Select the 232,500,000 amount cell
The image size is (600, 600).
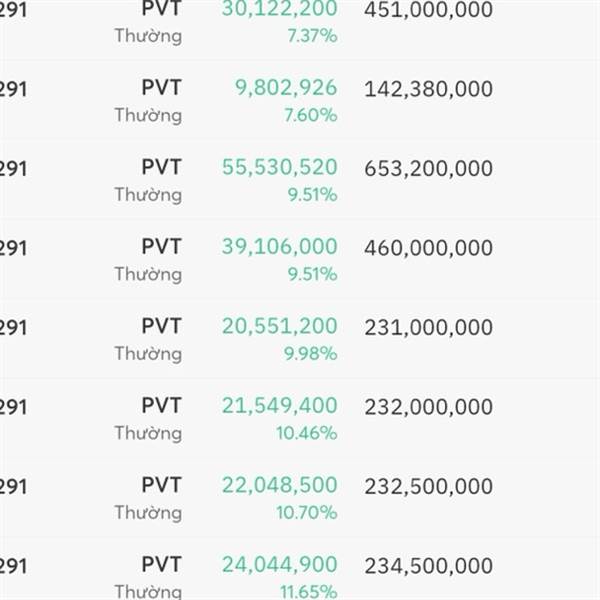point(428,486)
